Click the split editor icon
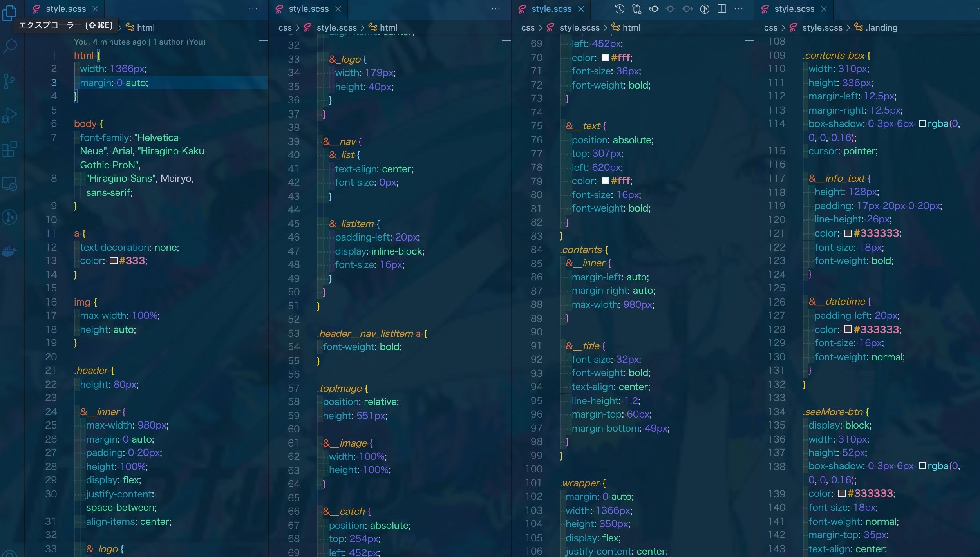The height and width of the screenshot is (557, 980). tap(722, 9)
